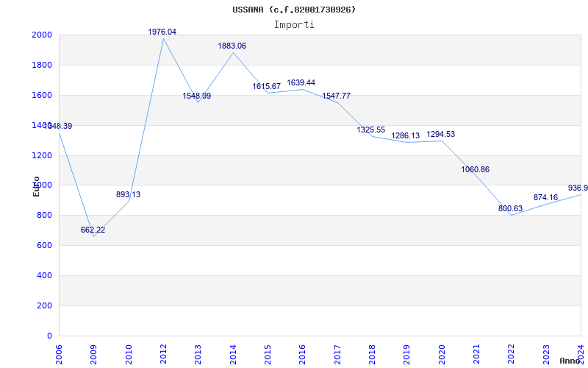Image resolution: width=588 pixels, height=368 pixels.
Task: Click the y-axis value 2000
Action: 42,35
